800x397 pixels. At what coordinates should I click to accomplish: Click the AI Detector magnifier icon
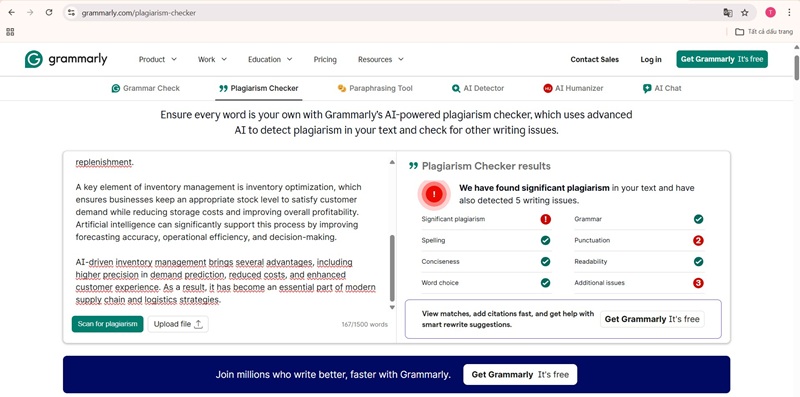(x=456, y=88)
